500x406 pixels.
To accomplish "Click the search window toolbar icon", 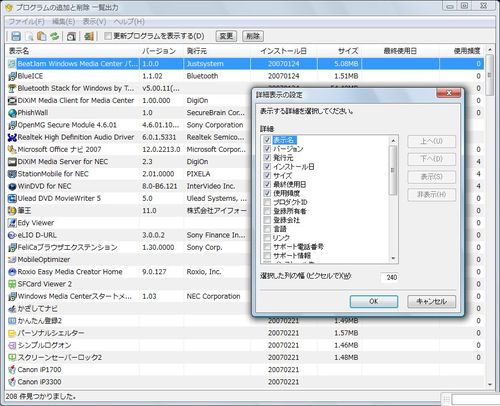I will coord(71,36).
